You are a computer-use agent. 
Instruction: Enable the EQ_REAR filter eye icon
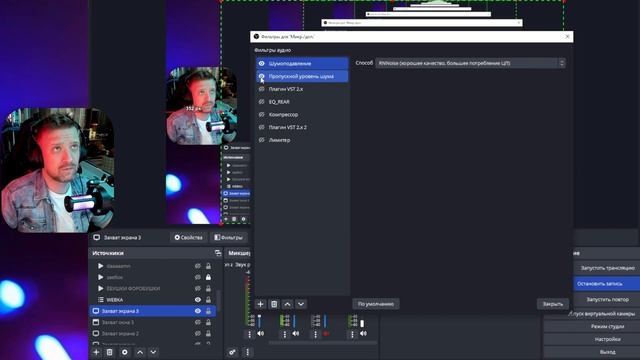(262, 102)
